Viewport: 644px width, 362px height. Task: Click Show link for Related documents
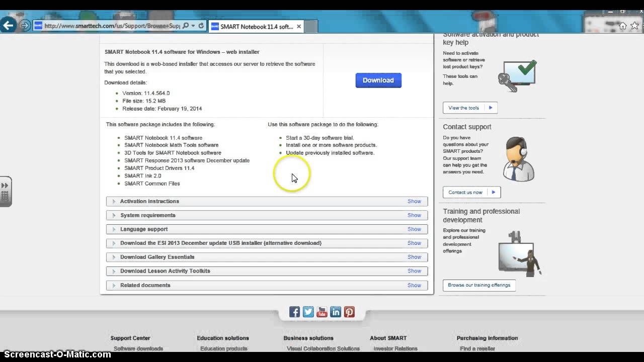click(414, 285)
